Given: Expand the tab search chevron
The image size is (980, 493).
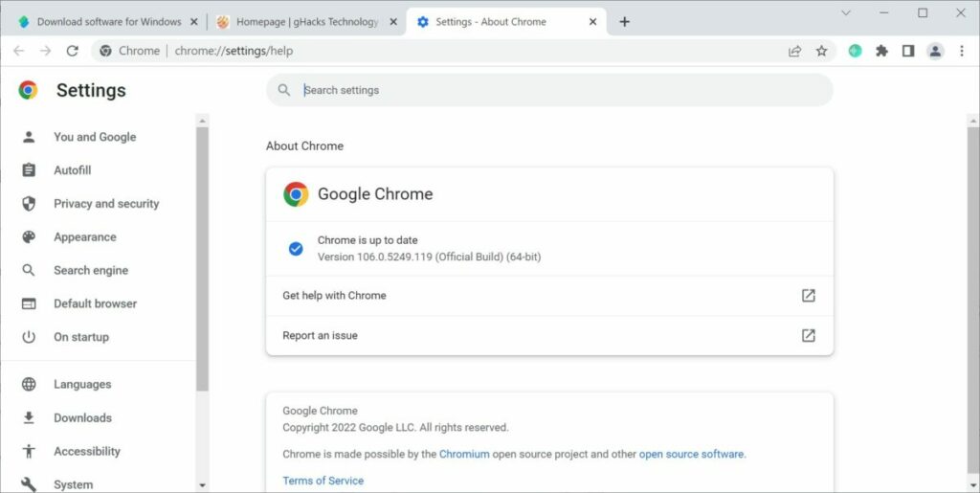Looking at the screenshot, I should pos(846,13).
